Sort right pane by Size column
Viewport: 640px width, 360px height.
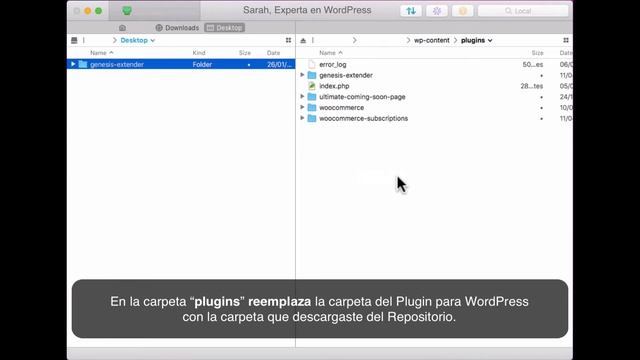click(x=538, y=53)
